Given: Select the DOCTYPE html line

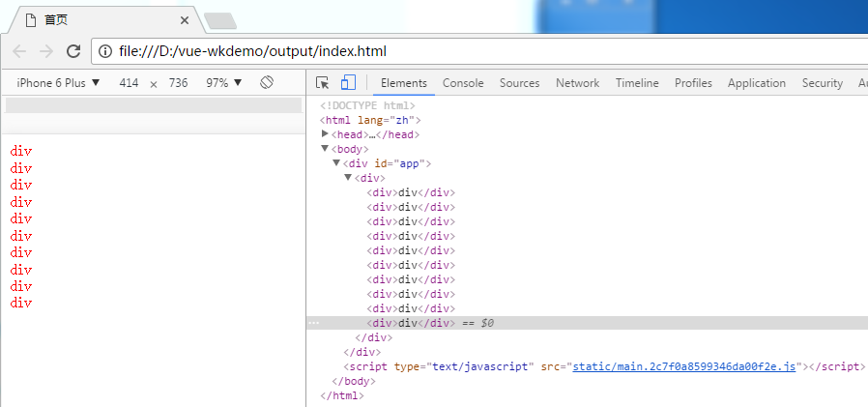Looking at the screenshot, I should [x=367, y=105].
